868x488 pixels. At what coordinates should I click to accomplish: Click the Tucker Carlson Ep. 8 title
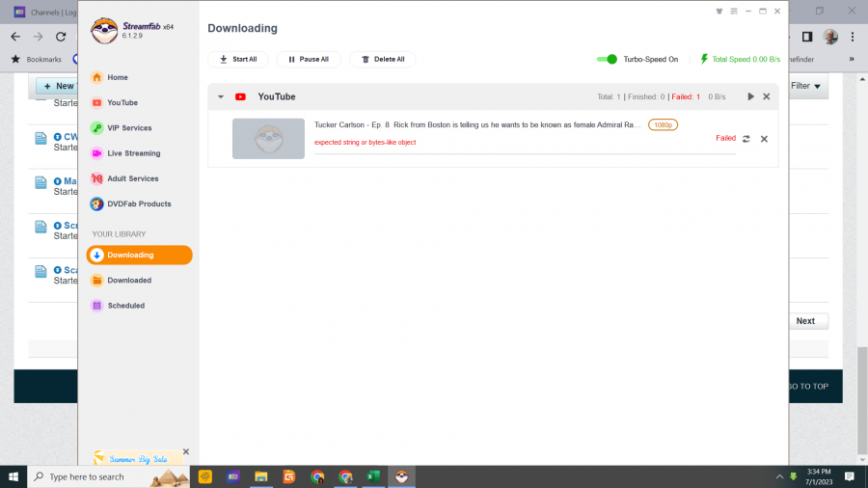tap(477, 125)
